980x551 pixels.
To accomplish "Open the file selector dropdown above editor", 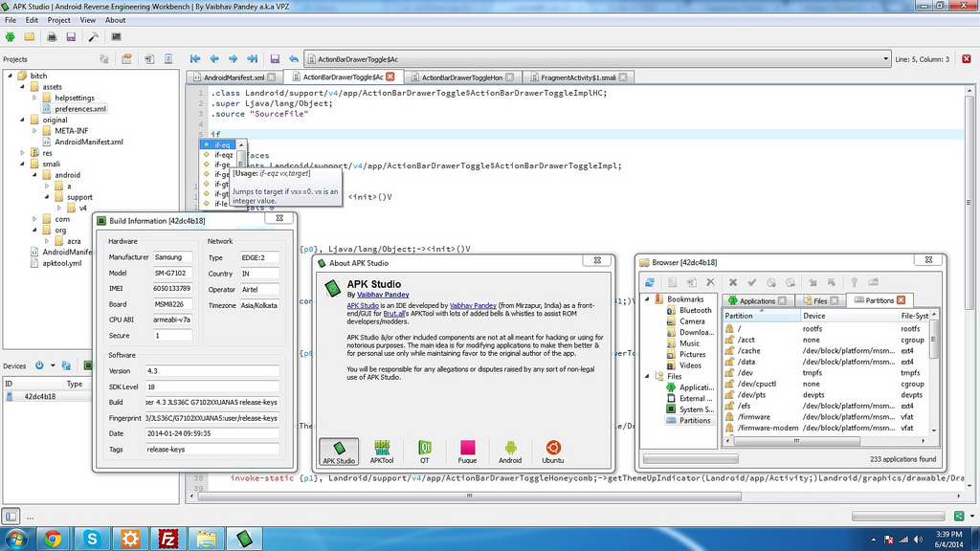I will point(885,59).
